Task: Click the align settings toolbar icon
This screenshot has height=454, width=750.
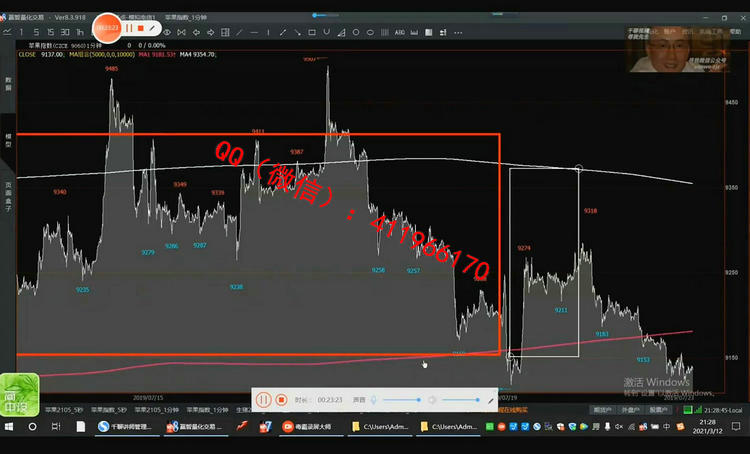Action: coord(443,33)
